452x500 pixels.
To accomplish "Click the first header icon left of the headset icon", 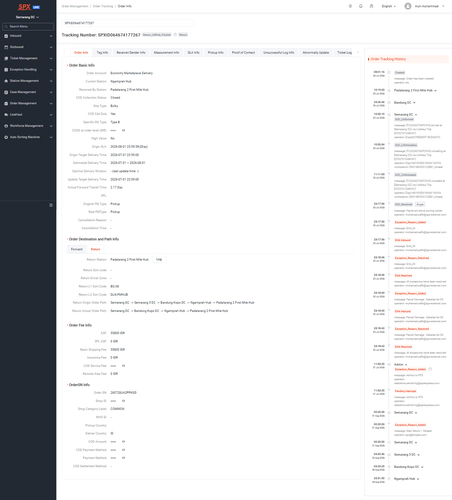I will pyautogui.click(x=350, y=6).
